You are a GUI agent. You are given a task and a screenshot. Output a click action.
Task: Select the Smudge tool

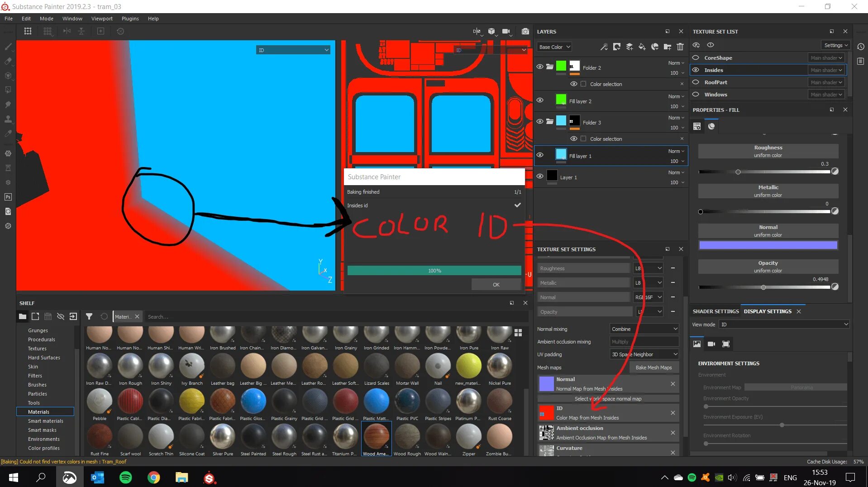click(8, 105)
